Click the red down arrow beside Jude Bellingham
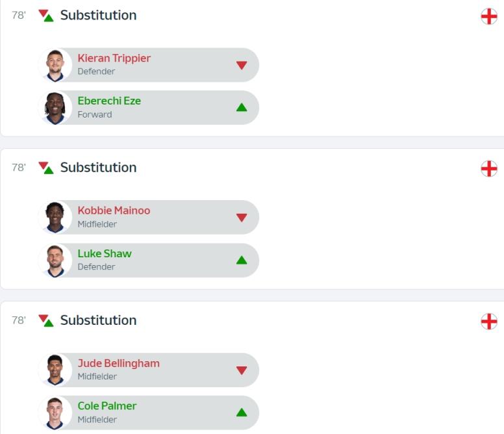 click(x=242, y=370)
